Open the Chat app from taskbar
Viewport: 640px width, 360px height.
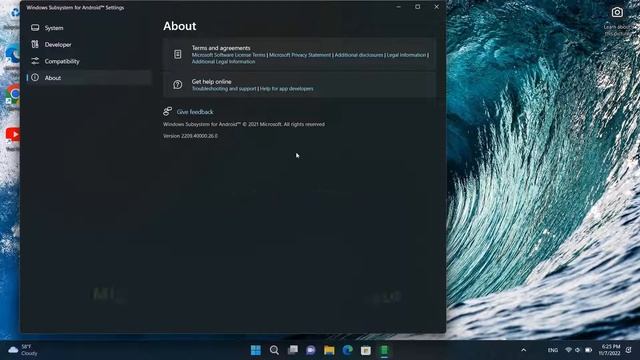pyautogui.click(x=311, y=350)
